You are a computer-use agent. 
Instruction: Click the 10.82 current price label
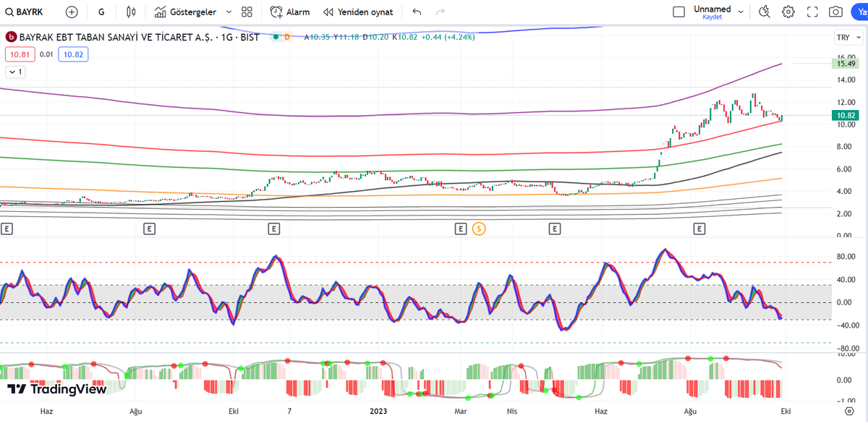(x=846, y=116)
